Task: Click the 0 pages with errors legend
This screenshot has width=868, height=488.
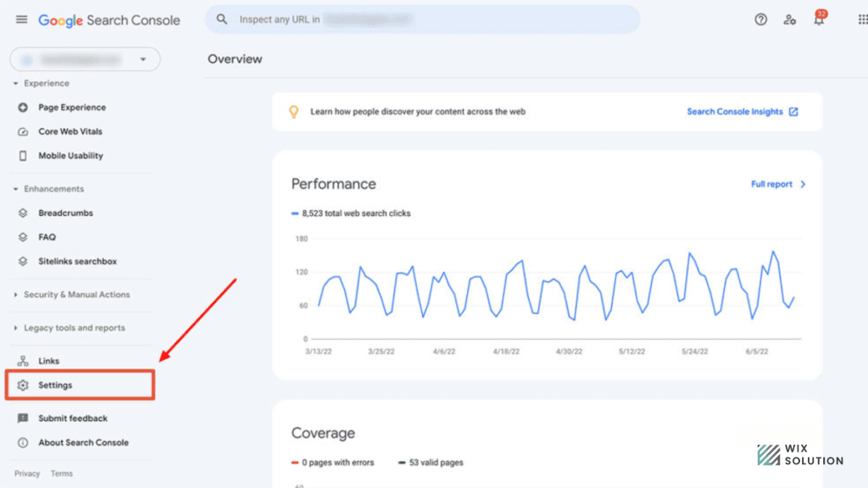Action: (x=332, y=463)
